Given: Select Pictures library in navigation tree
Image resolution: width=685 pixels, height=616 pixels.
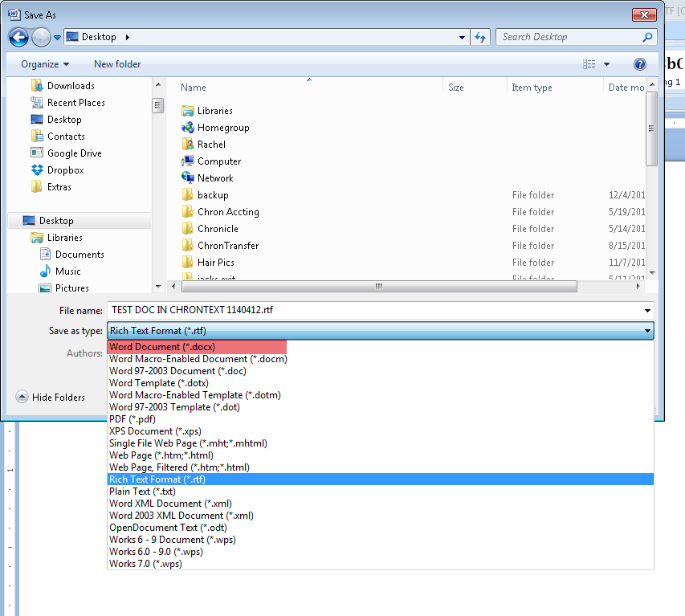Looking at the screenshot, I should tap(64, 288).
